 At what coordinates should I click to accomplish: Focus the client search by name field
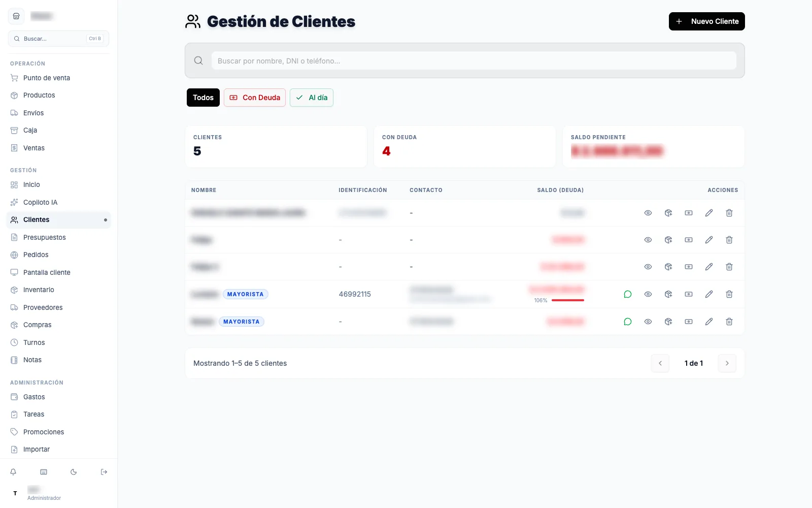tap(474, 60)
